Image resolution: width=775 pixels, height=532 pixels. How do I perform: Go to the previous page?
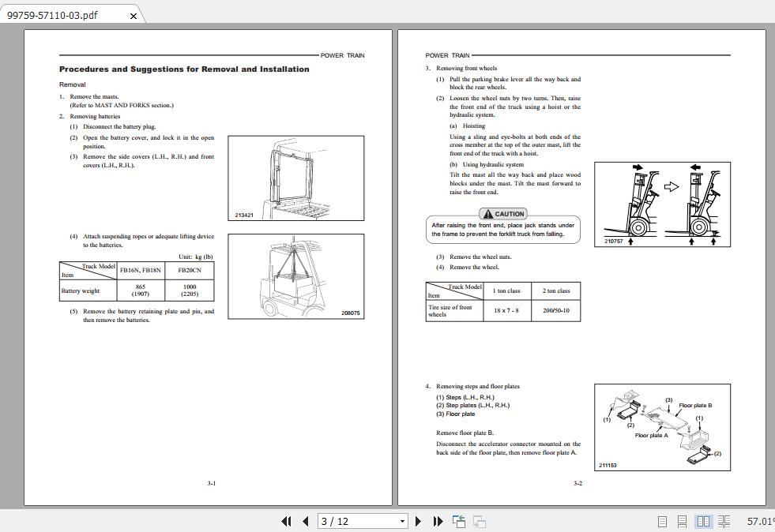[306, 522]
